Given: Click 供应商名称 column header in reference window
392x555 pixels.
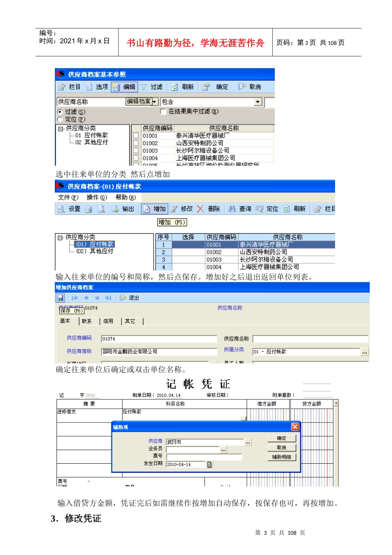Looking at the screenshot, I should [x=224, y=128].
